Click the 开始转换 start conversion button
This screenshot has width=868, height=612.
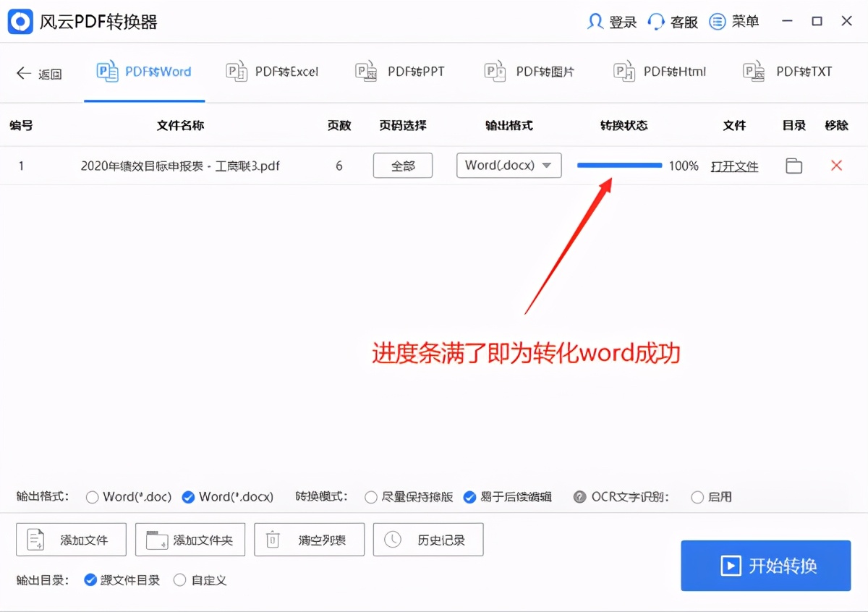coord(765,566)
